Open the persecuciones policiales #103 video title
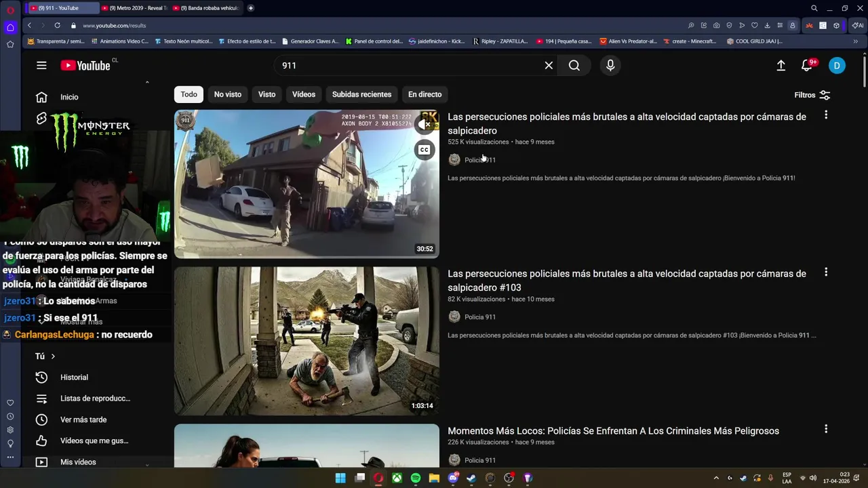Viewport: 868px width, 488px height. (627, 281)
